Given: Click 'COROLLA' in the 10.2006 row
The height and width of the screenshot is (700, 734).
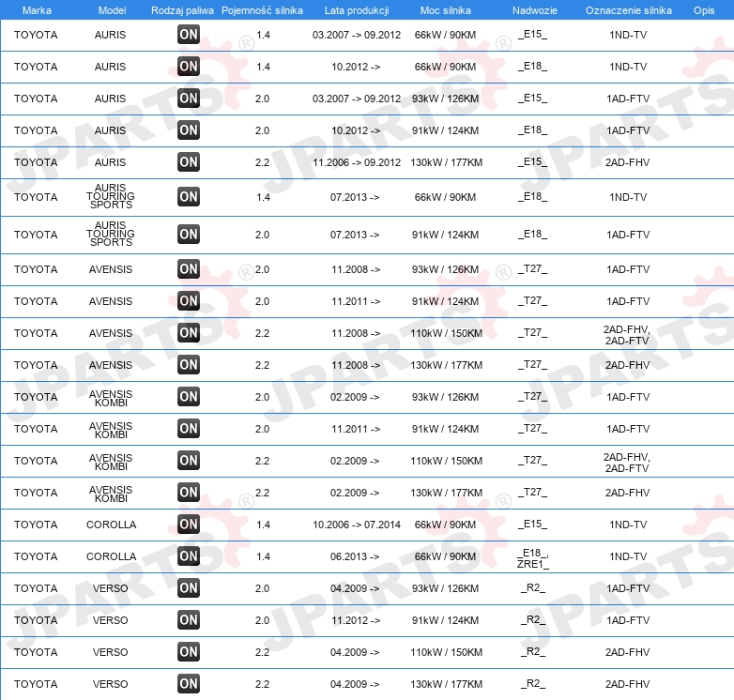Looking at the screenshot, I should tap(111, 525).
